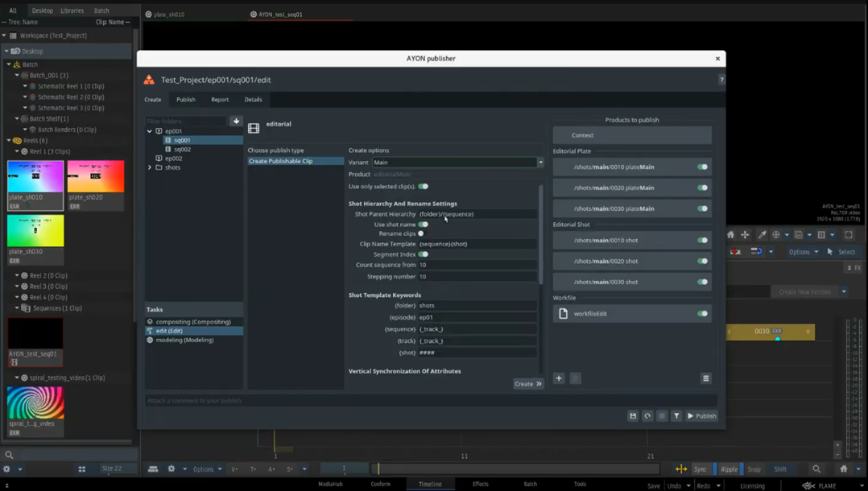Click the Context button under Products to publish
The height and width of the screenshot is (491, 868).
click(x=632, y=135)
